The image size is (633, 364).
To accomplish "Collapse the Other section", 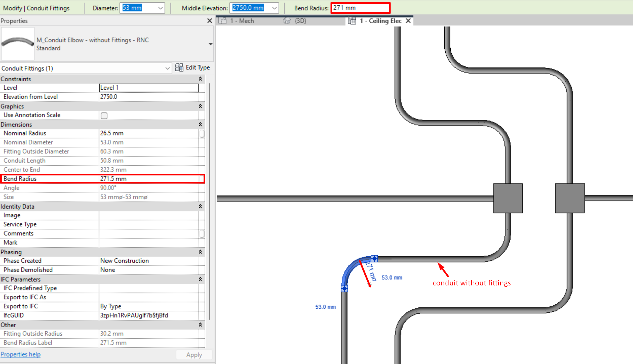I will coord(200,325).
